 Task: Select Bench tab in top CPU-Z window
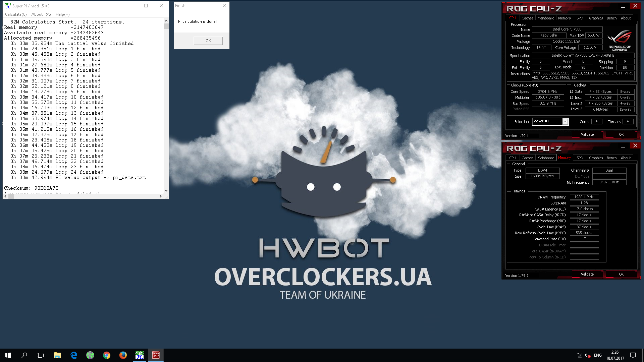coord(612,18)
